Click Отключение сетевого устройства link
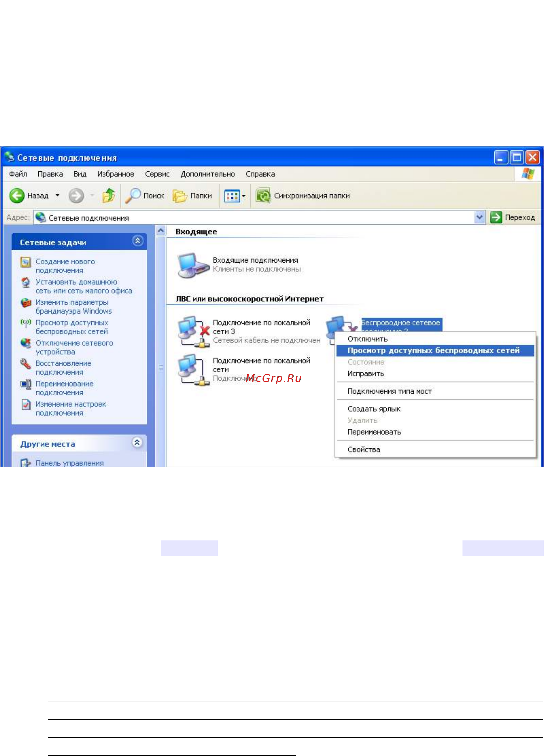The image size is (544, 756). click(74, 347)
